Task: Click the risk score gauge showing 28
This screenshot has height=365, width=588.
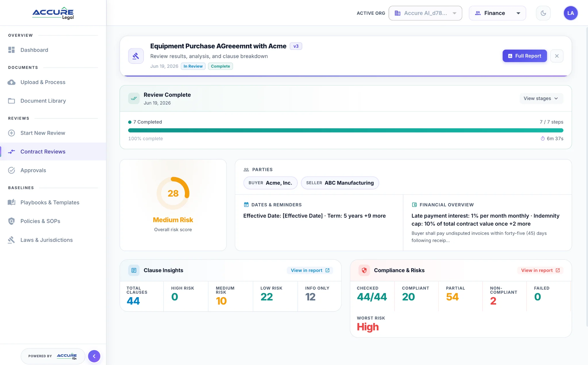Action: 173,193
